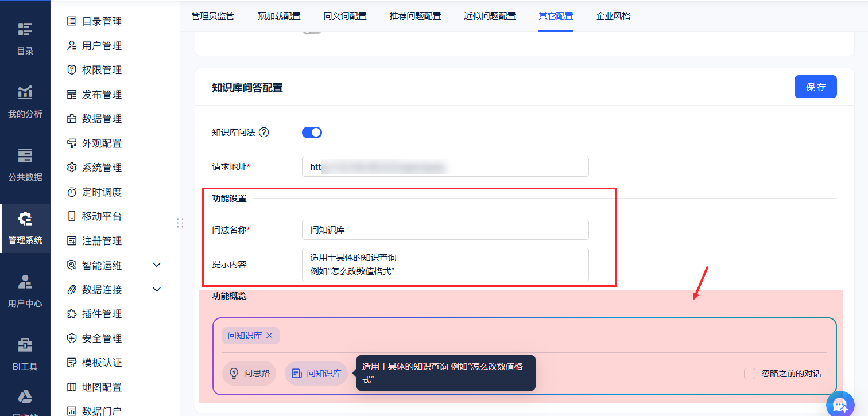
Task: Click the 问知识库 mode button
Action: (316, 374)
